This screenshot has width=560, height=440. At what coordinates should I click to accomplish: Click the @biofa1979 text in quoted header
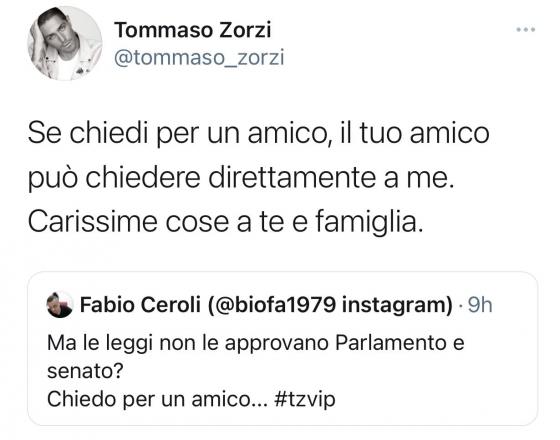[274, 305]
